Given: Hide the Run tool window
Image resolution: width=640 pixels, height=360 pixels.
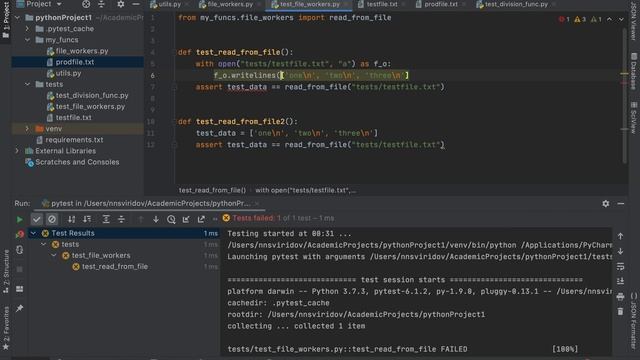Looking at the screenshot, I should click(x=621, y=203).
